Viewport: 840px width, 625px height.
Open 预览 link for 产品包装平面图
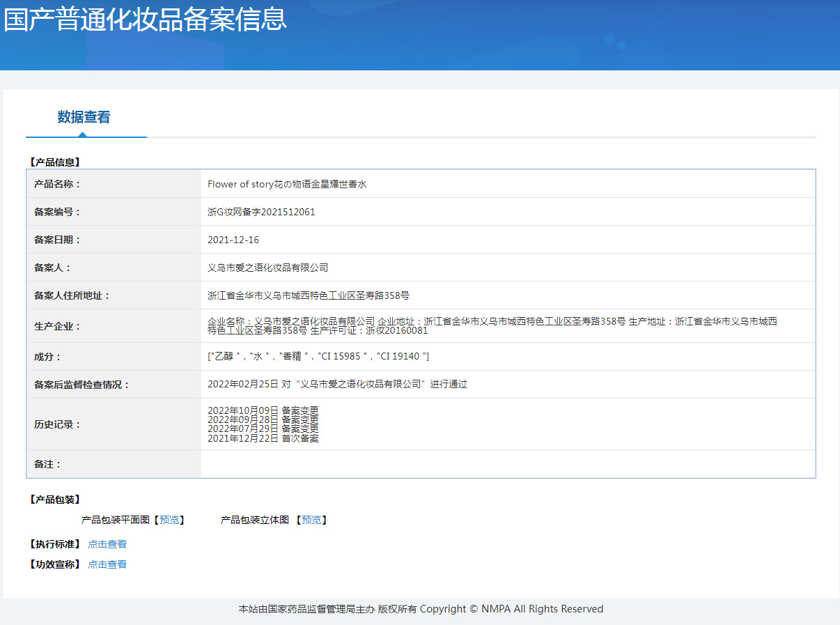point(169,520)
